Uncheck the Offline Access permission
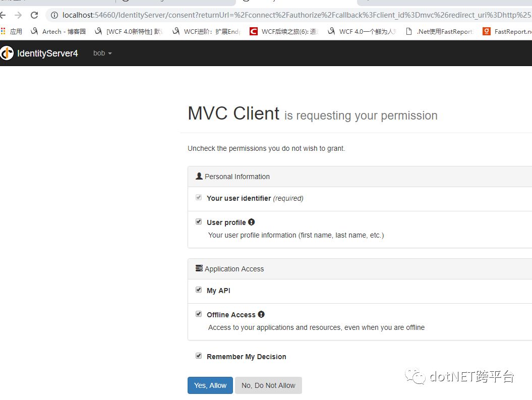 point(199,314)
